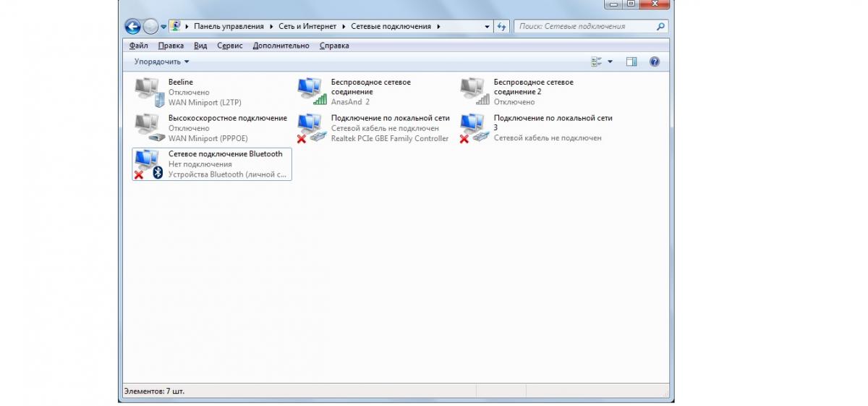This screenshot has height=406, width=868.
Task: Open the Файл menu
Action: [x=139, y=46]
